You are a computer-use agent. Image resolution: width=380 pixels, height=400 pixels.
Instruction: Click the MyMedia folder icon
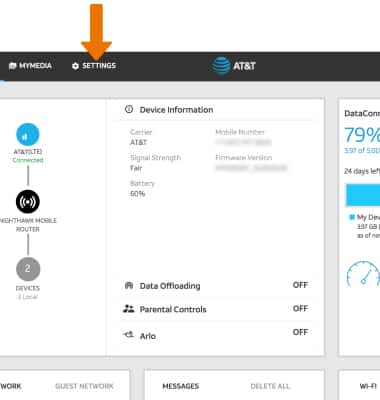[x=12, y=66]
